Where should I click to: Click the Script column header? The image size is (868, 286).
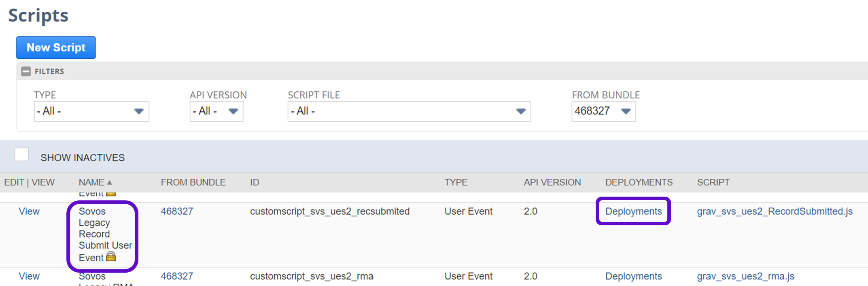(713, 182)
